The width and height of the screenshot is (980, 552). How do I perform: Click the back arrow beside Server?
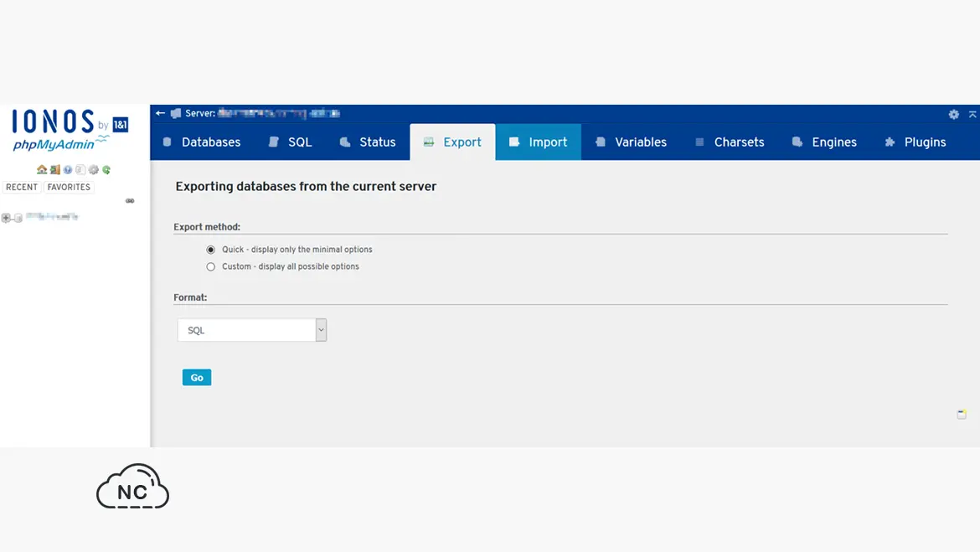pos(160,113)
